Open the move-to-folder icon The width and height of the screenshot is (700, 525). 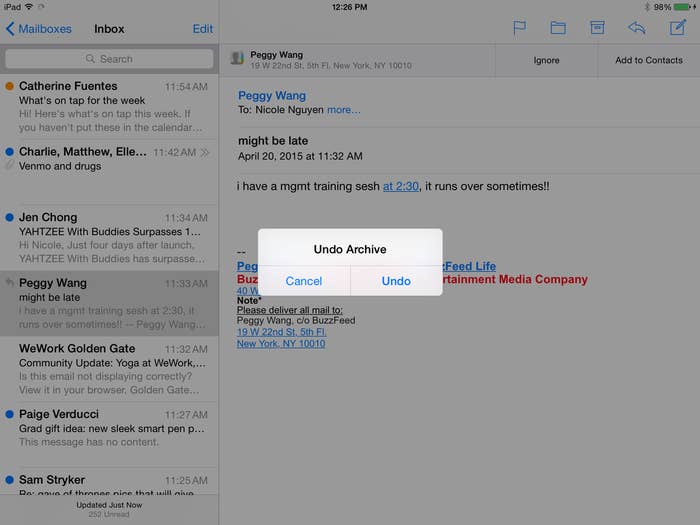tap(558, 28)
